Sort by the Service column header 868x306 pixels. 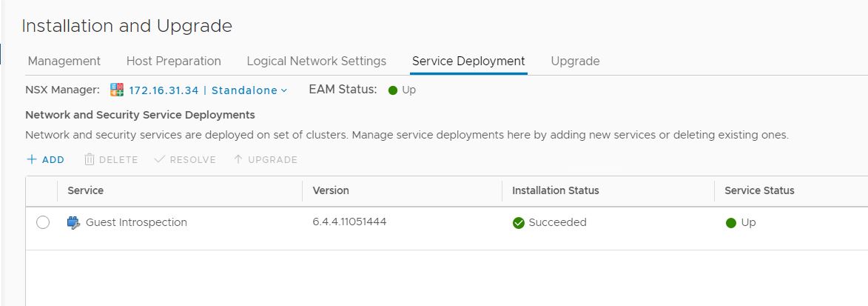(x=85, y=190)
